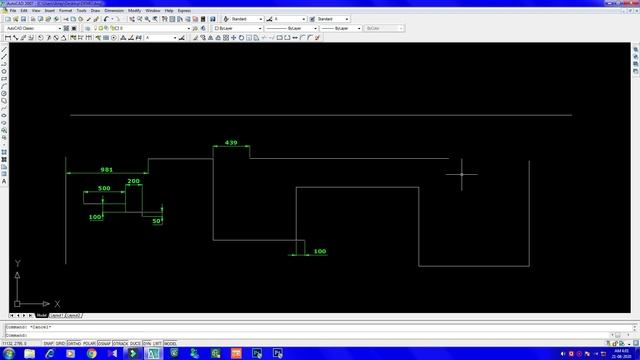Open the dimension style dropdown

pyautogui.click(x=289, y=19)
